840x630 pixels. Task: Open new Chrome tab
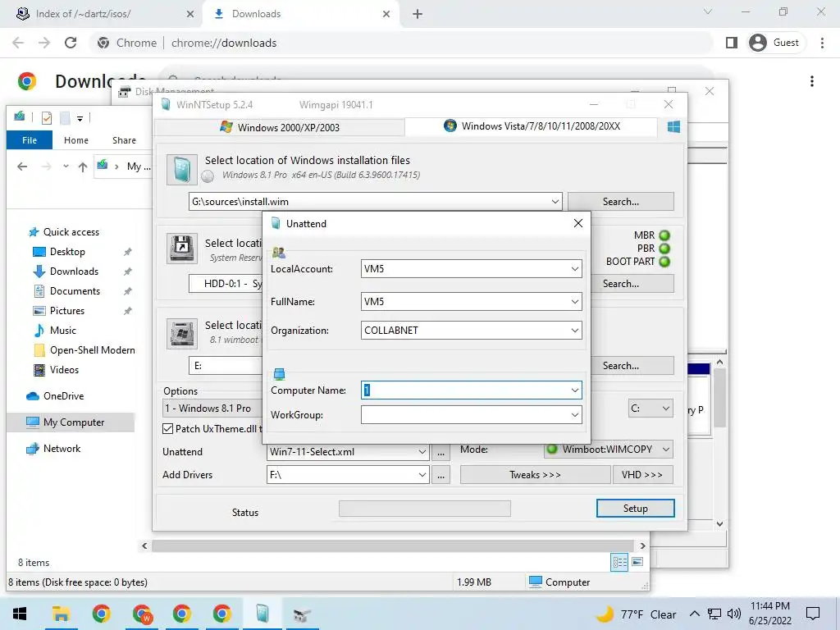[x=418, y=15]
